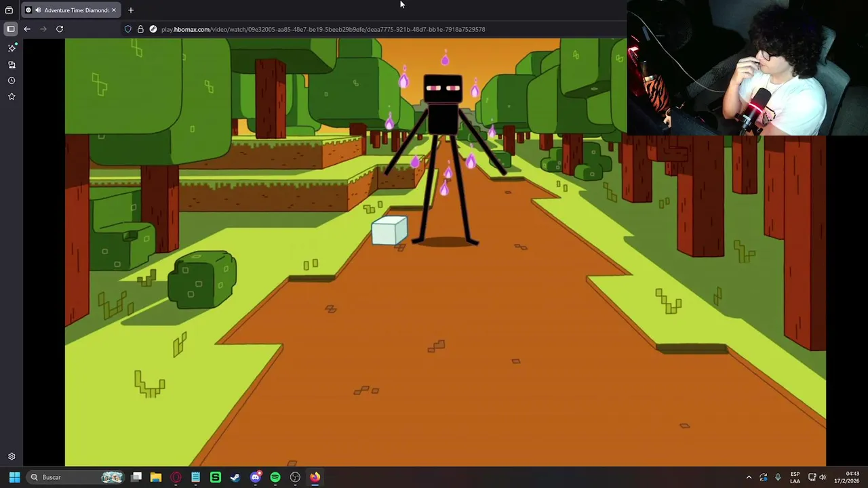The height and width of the screenshot is (488, 868).
Task: Click the microphone tray icon
Action: [x=778, y=477]
